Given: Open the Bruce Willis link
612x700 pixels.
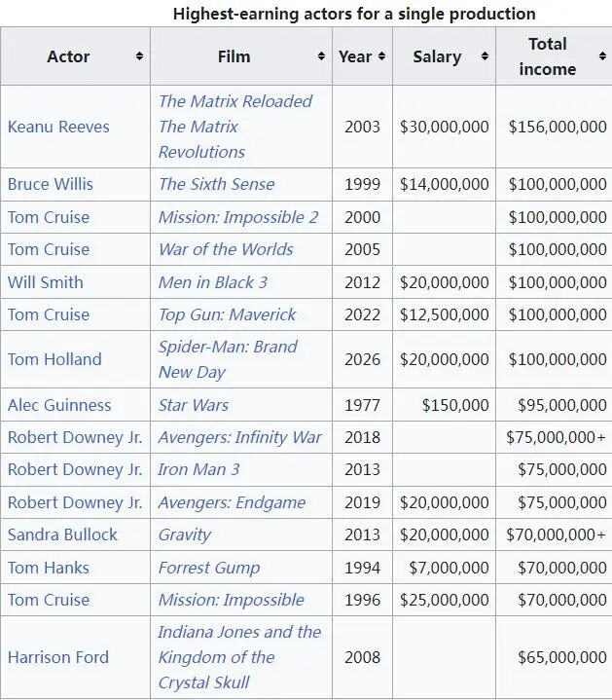Looking at the screenshot, I should coord(51,184).
